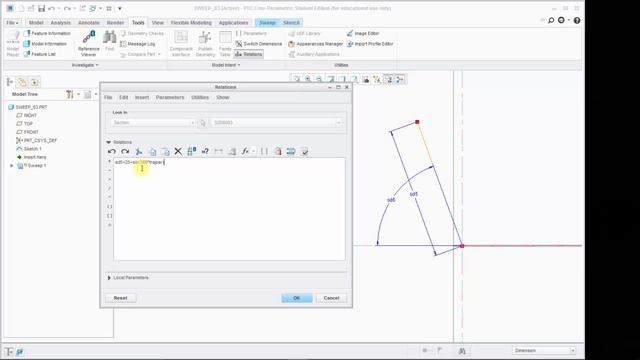Open Feature Information in Investigate group

[x=47, y=33]
